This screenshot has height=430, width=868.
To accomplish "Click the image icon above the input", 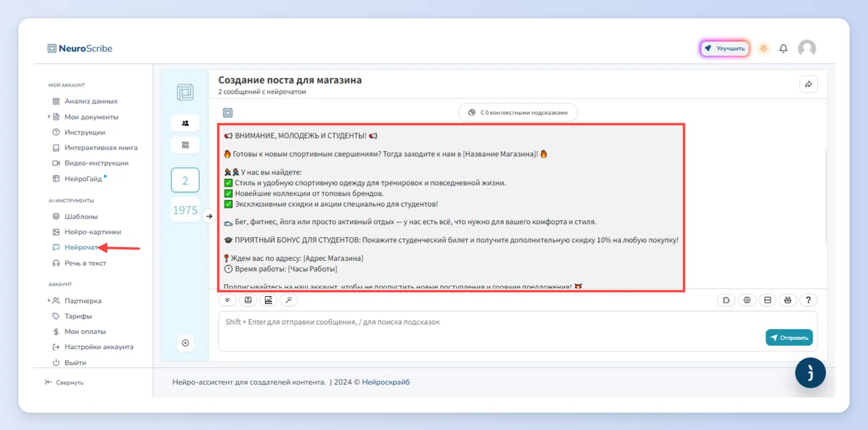I will (268, 300).
